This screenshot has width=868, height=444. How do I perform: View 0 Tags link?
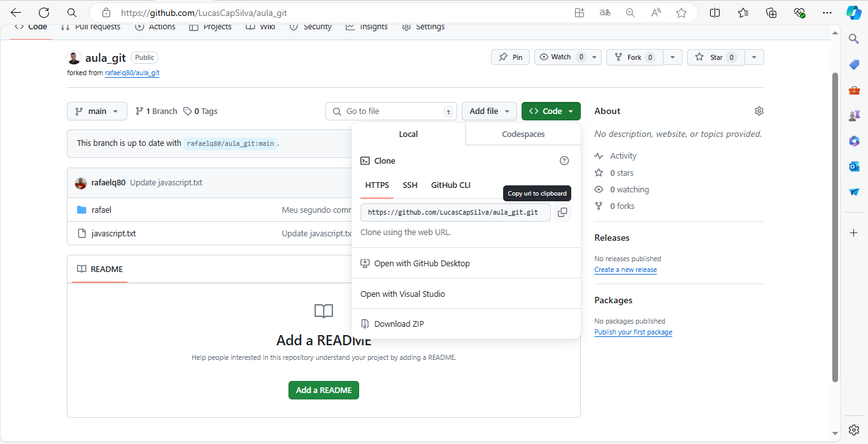tap(201, 111)
